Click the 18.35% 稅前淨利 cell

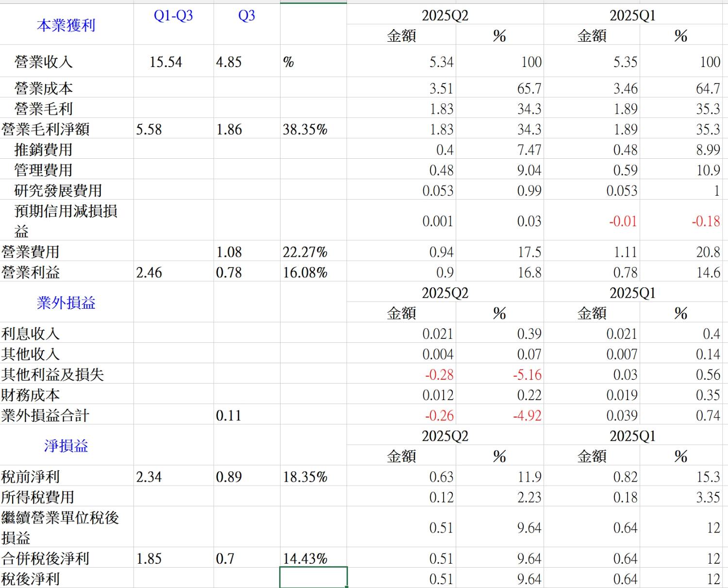point(305,477)
